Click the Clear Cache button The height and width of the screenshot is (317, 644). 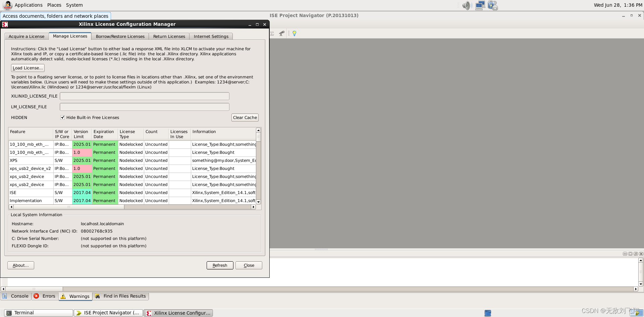tap(245, 117)
